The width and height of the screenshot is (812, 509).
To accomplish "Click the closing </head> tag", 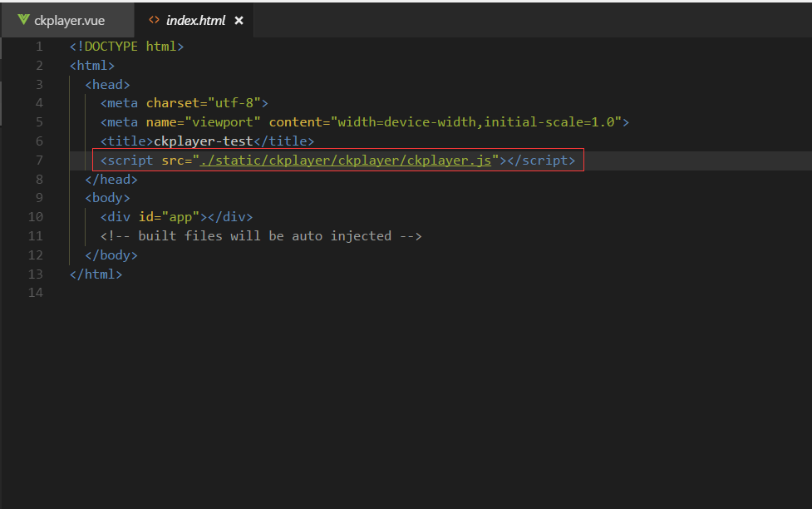I will [x=111, y=180].
